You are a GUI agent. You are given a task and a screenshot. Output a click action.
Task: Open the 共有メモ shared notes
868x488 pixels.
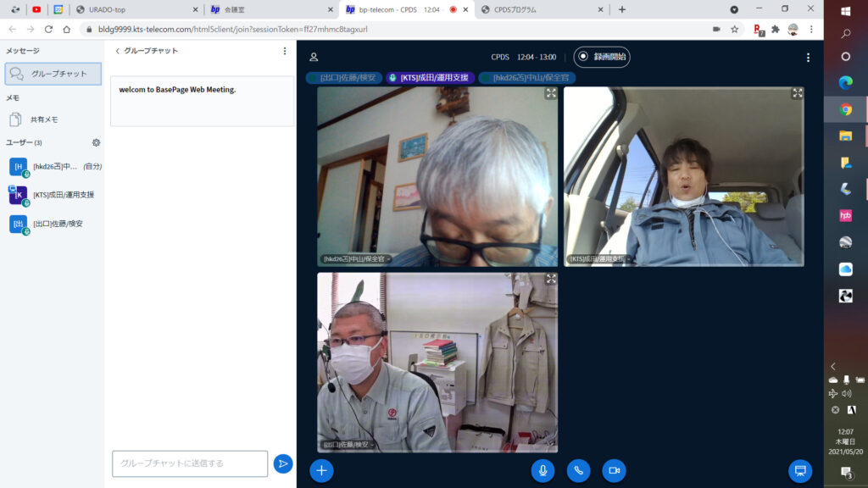click(44, 119)
